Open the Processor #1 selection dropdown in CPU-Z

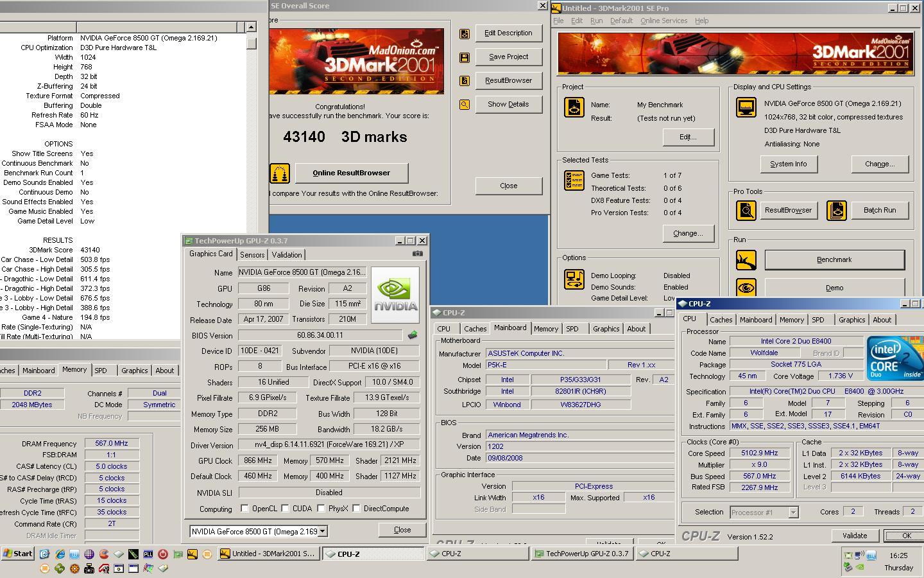coord(793,512)
